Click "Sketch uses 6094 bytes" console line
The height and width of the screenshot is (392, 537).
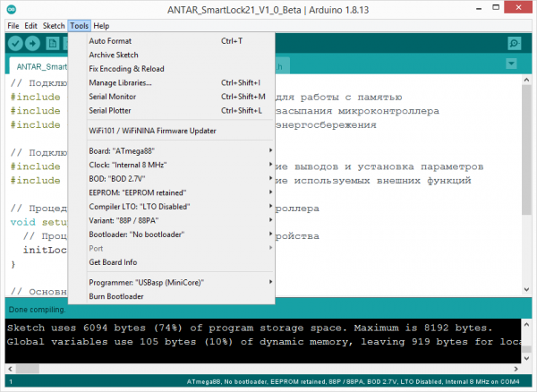250,328
